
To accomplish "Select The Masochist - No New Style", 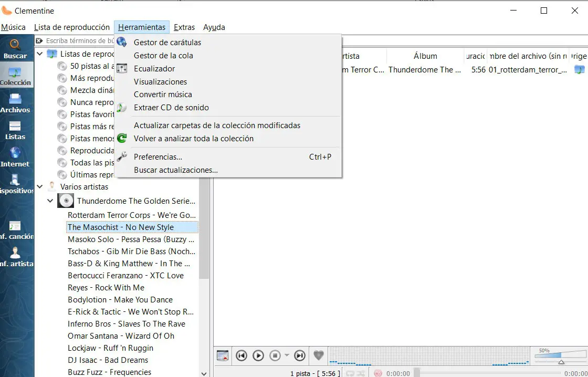I will pos(132,227).
